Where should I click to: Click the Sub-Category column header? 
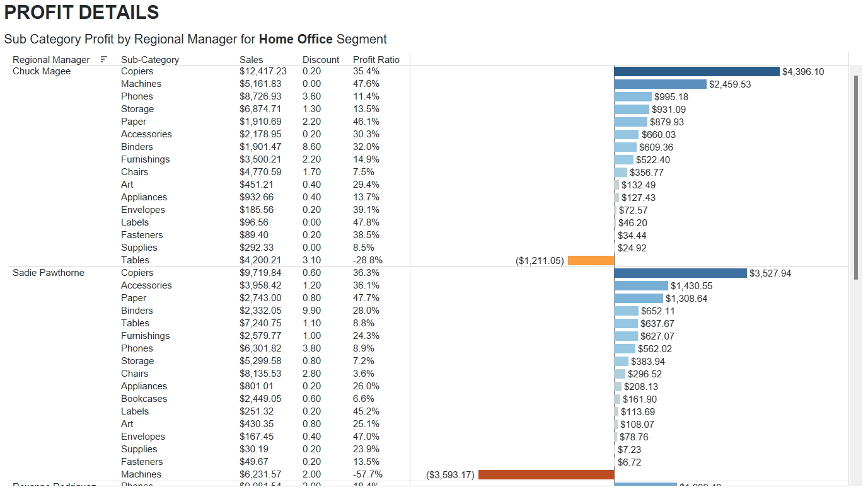tap(150, 60)
